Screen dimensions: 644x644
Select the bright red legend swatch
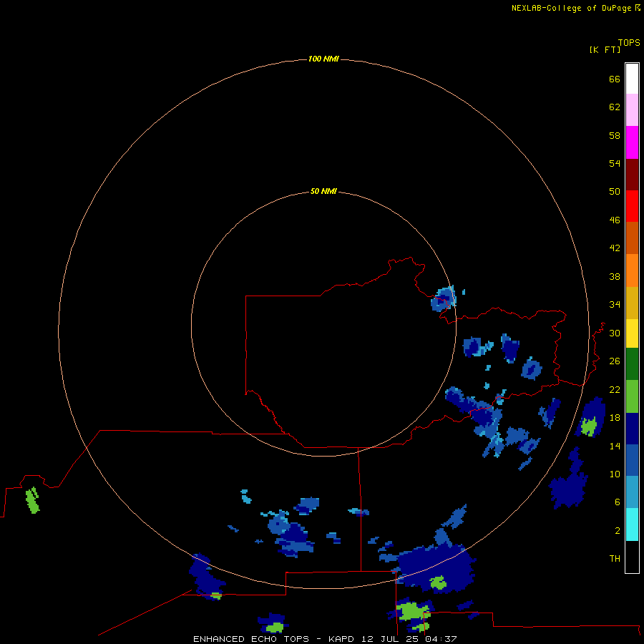632,206
